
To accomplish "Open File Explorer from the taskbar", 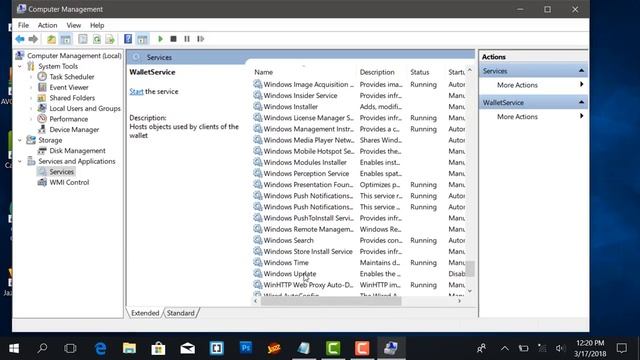I will click(x=129, y=348).
